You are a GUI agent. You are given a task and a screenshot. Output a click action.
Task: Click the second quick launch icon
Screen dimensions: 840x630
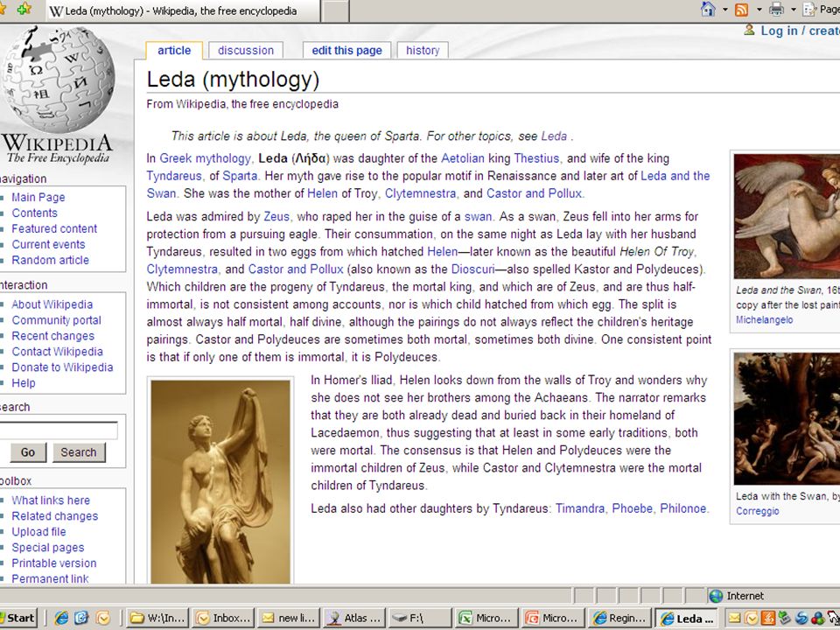81,618
